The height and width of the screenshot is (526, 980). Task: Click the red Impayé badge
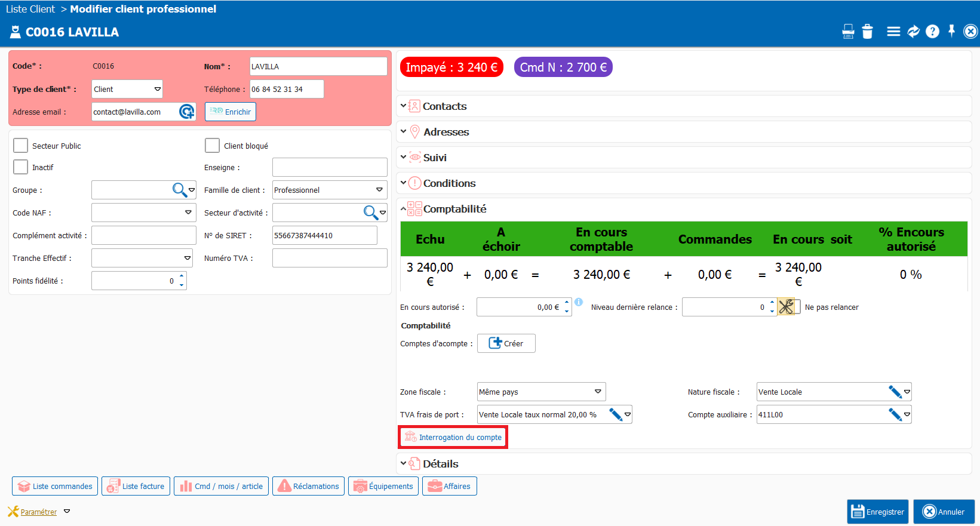[451, 67]
